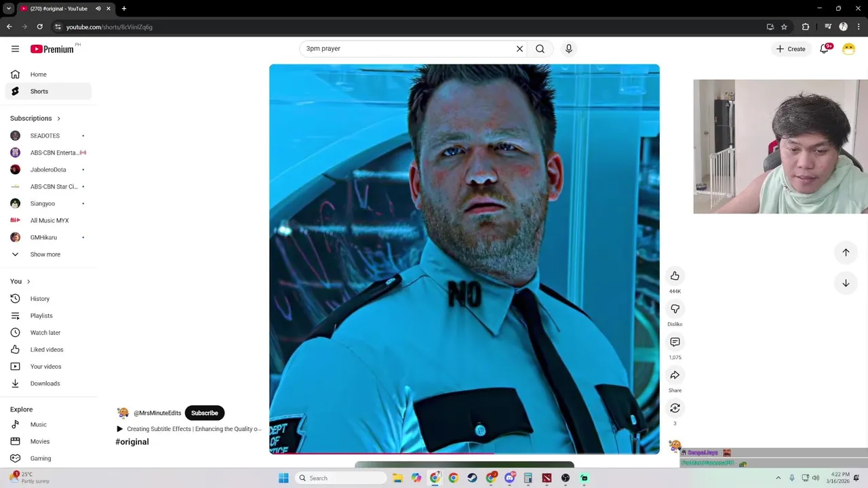Expand Show more subscriptions
Screen dimensions: 868x488
click(x=46, y=254)
